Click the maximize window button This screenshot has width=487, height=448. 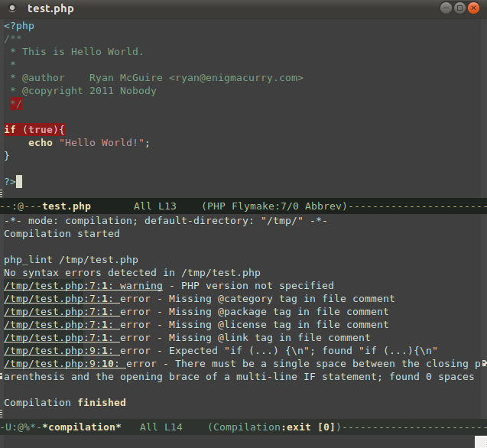coord(460,8)
